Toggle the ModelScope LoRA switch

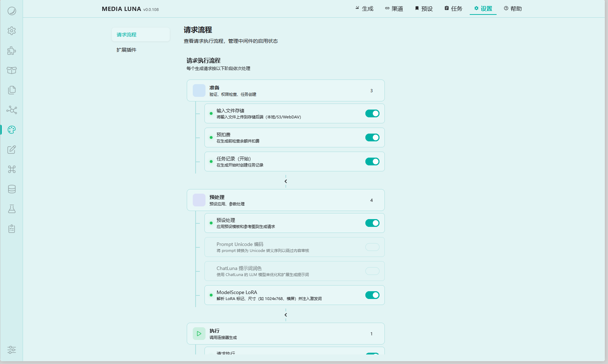[x=372, y=295]
